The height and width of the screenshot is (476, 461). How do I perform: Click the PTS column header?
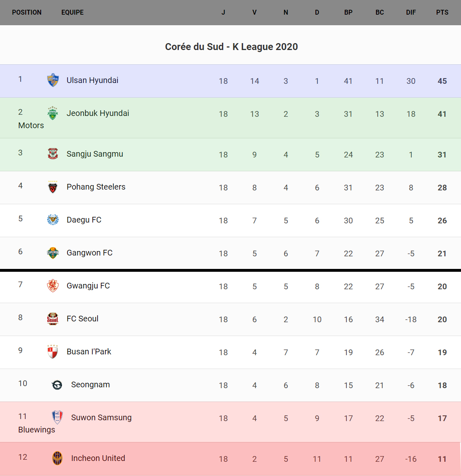[442, 12]
